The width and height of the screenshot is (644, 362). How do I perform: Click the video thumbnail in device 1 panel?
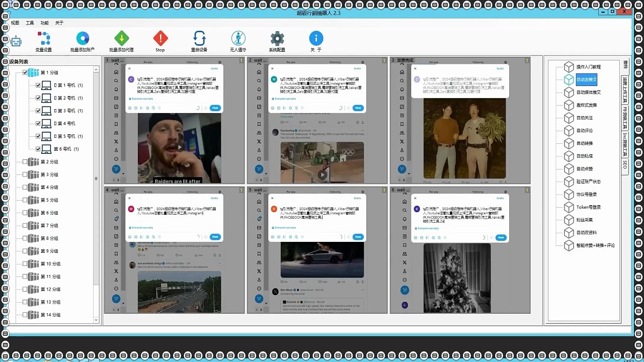click(x=179, y=148)
